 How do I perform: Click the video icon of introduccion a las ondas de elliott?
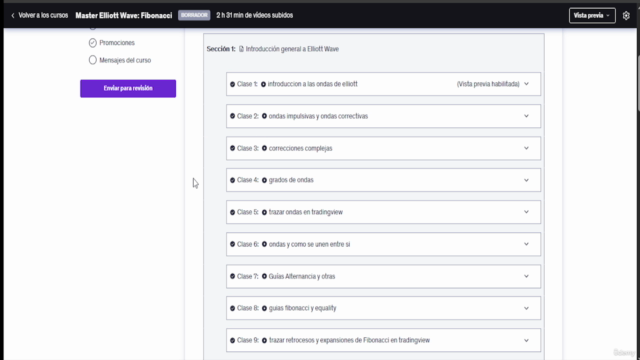[263, 84]
